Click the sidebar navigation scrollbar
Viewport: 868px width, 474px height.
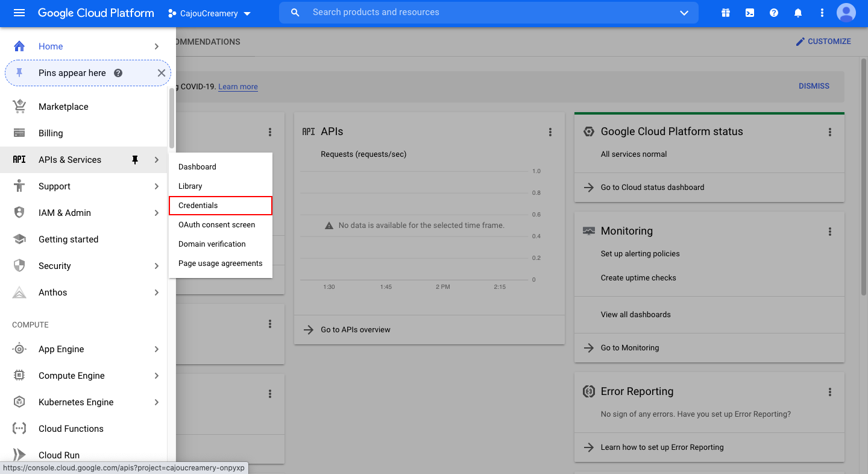pos(171,119)
